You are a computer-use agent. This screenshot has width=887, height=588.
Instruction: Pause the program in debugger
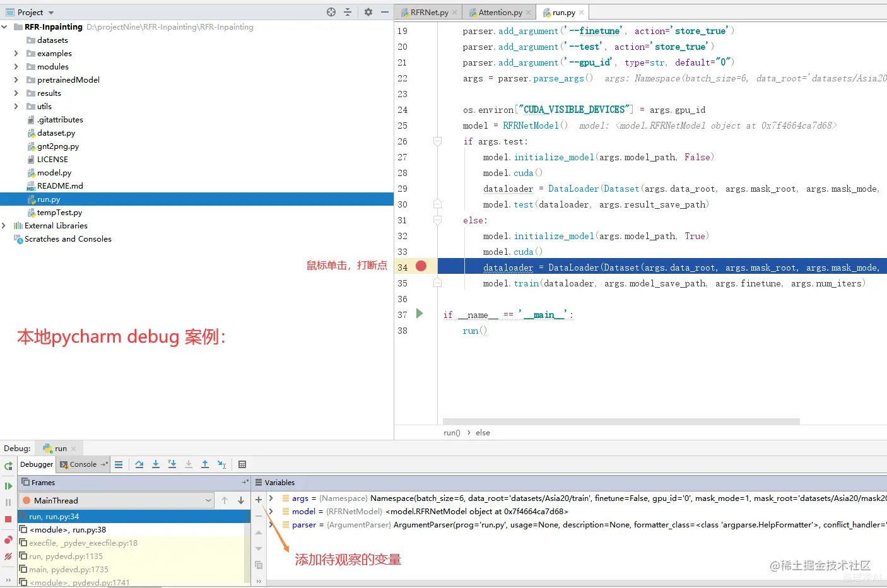(8, 502)
